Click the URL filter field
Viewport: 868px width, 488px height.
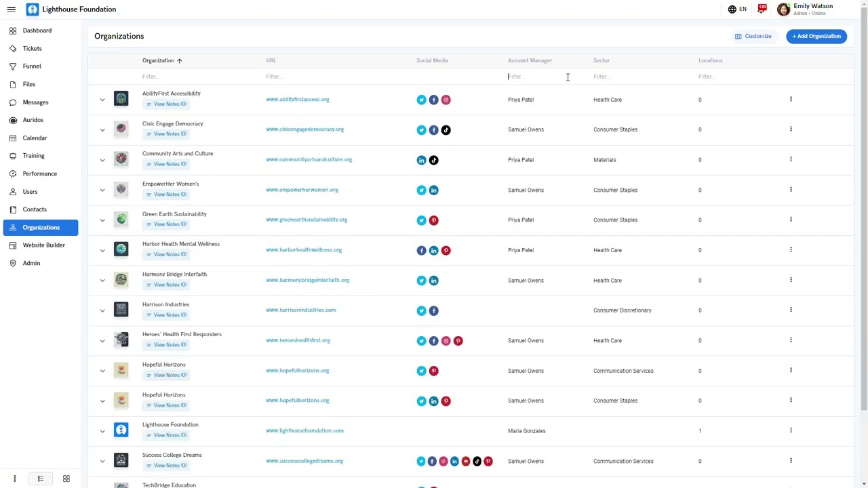pyautogui.click(x=336, y=77)
